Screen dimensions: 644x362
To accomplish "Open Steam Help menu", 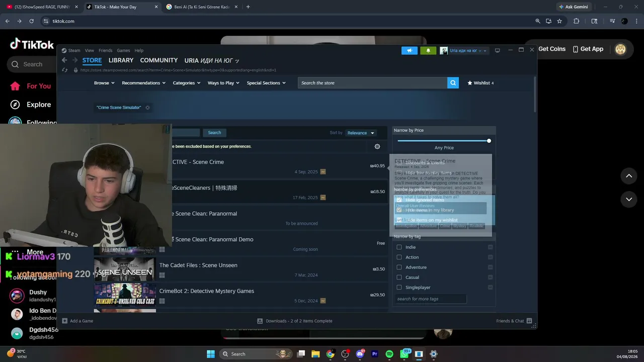I will pos(139,50).
